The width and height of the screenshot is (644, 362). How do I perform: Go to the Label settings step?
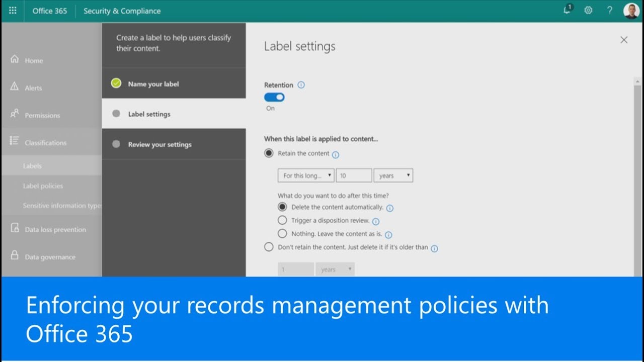pyautogui.click(x=174, y=114)
